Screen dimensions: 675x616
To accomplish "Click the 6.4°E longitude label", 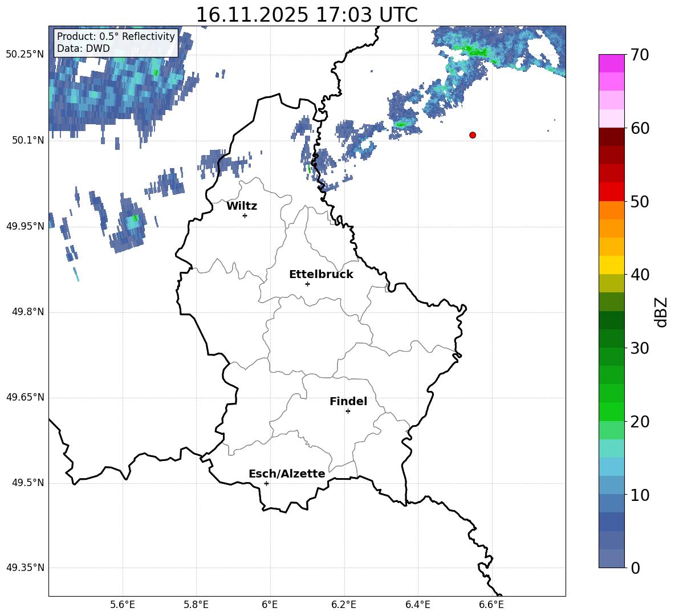I will 418,605.
